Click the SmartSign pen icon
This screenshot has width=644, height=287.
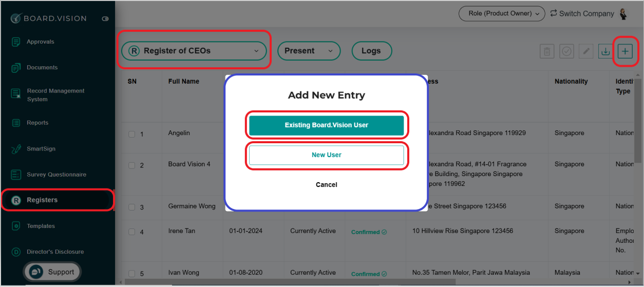point(16,149)
